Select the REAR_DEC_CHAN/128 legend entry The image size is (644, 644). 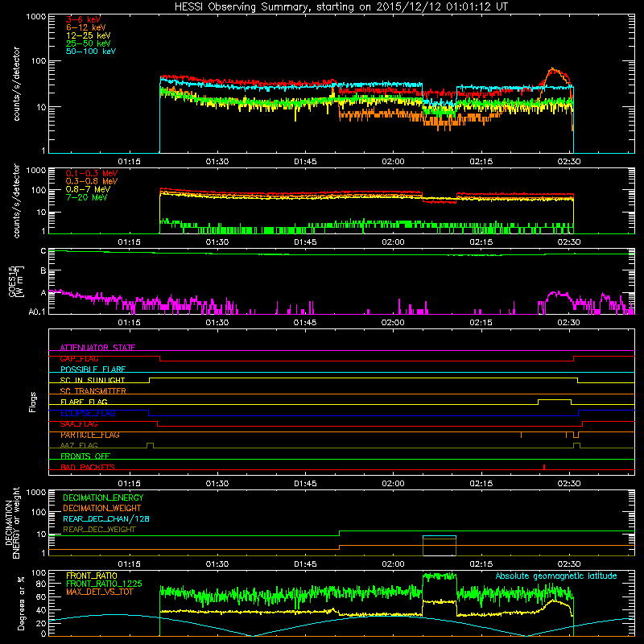106,518
